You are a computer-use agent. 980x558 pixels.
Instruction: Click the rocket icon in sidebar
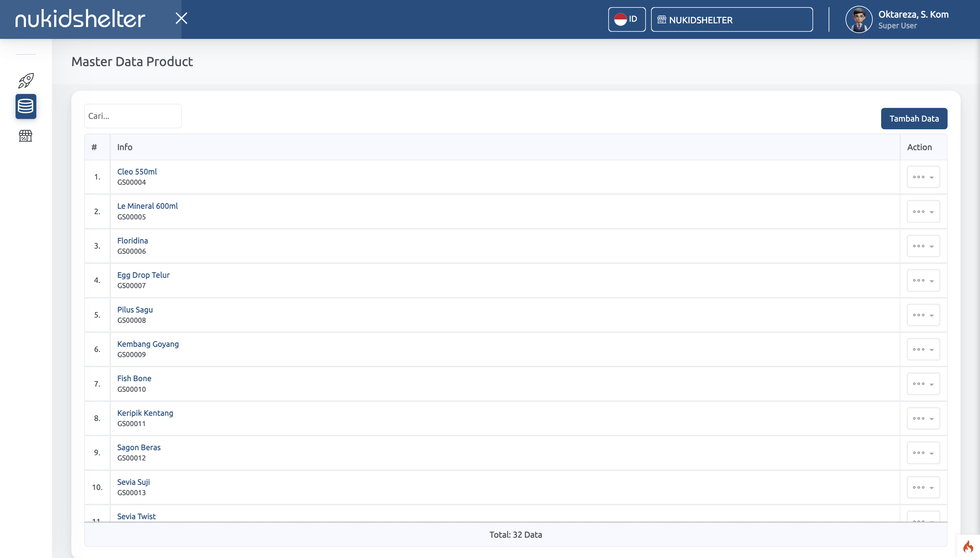[x=26, y=80]
